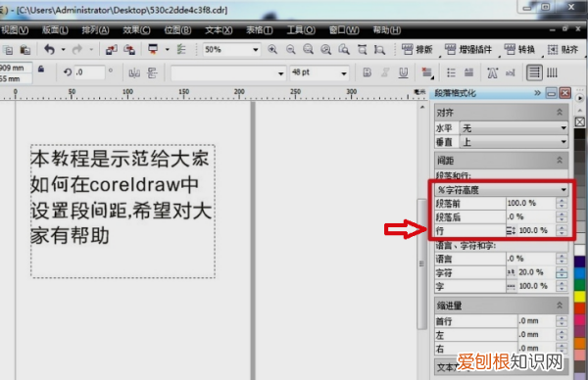The image size is (588, 380).
Task: Click the Mirror Horizontally icon
Action: point(134,72)
